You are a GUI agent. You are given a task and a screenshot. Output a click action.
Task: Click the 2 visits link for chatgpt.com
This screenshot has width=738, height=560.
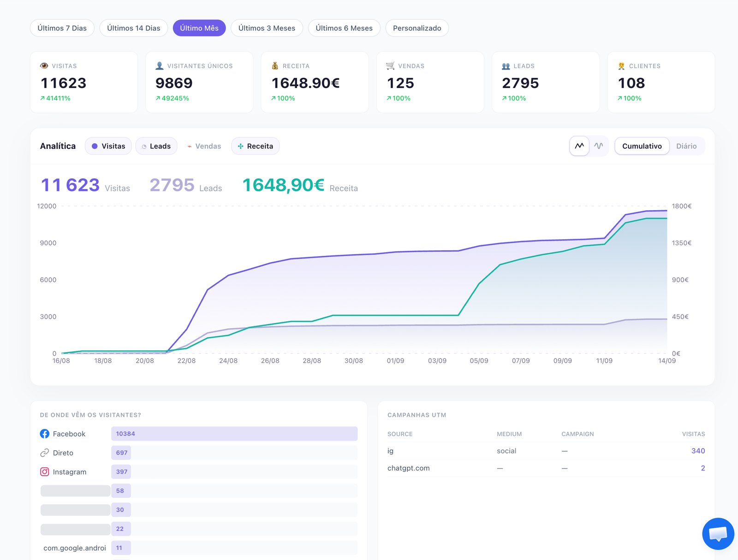(x=703, y=468)
